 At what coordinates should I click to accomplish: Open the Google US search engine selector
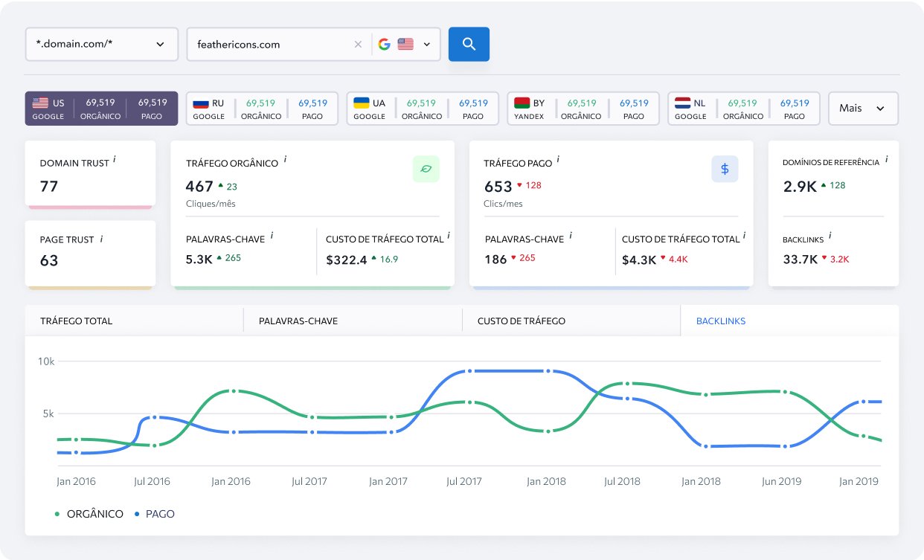(x=404, y=45)
